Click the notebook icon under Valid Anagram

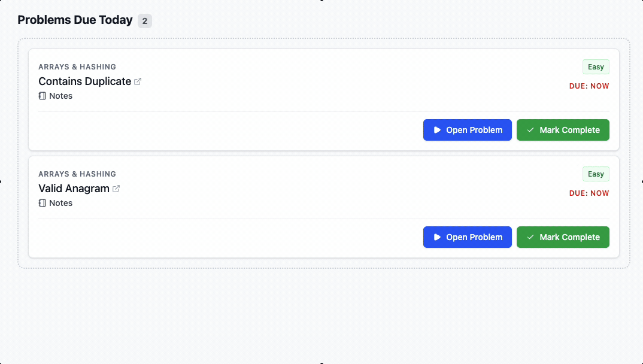point(42,203)
